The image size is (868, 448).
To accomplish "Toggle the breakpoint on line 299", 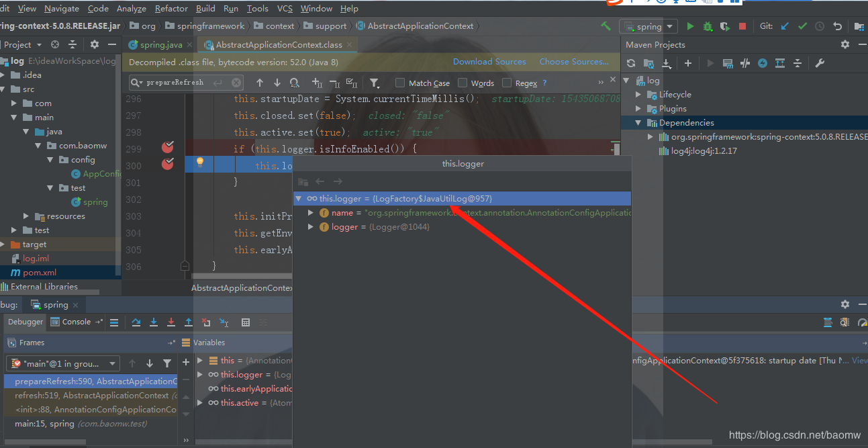I will click(x=168, y=148).
